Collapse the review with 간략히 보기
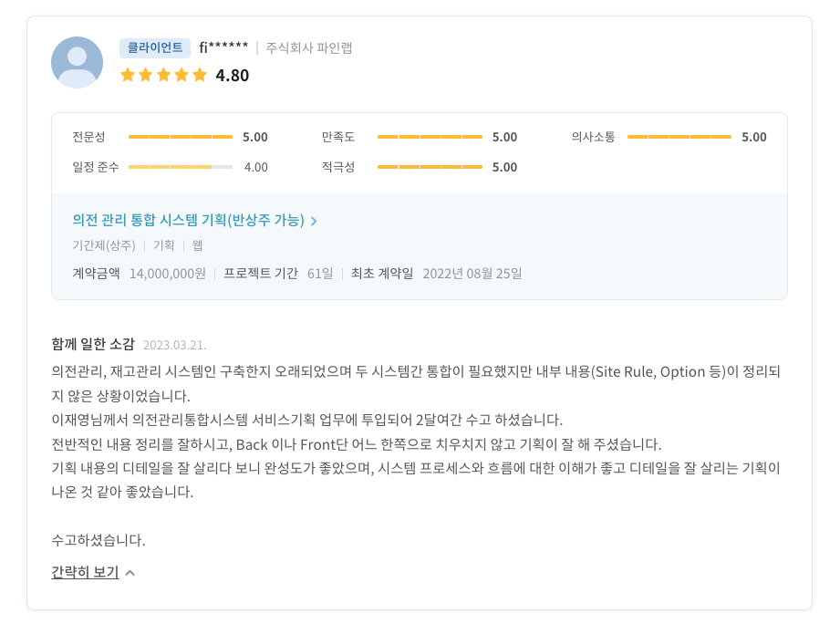Image resolution: width=840 pixels, height=624 pixels. (x=85, y=572)
